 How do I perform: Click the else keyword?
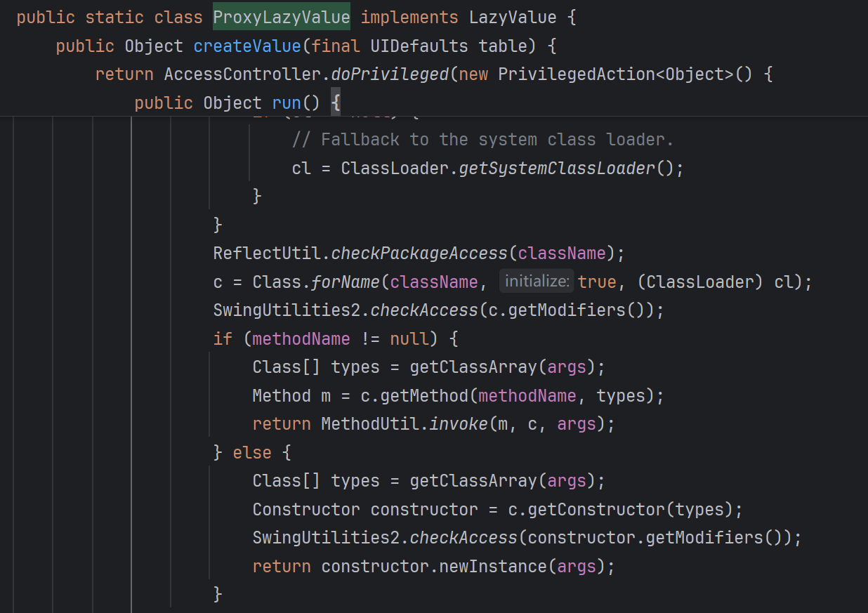click(x=251, y=453)
